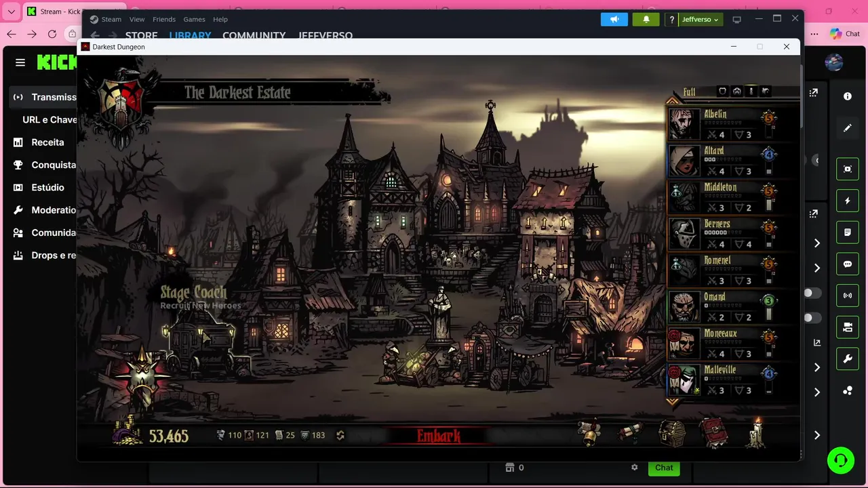Click Omand's green level 3 badge
Screen dimensions: 868x488
click(768, 301)
